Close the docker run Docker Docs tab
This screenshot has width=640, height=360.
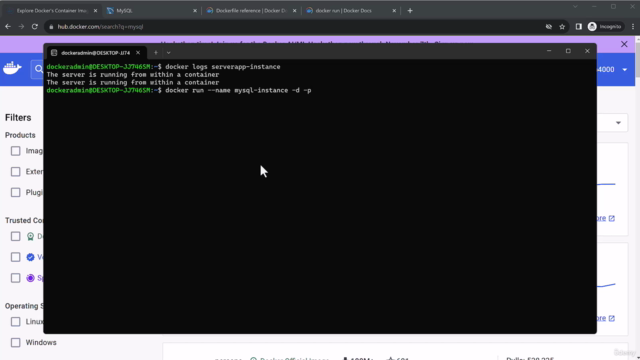394,11
